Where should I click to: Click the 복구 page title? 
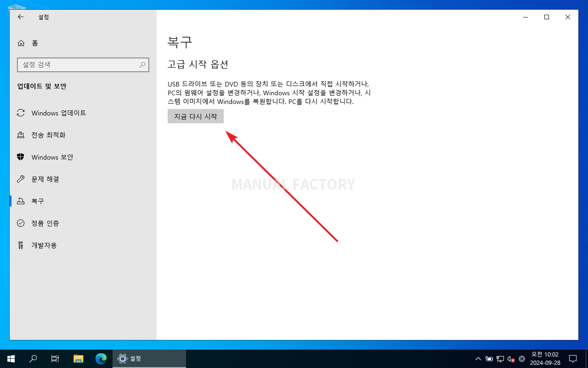pyautogui.click(x=180, y=42)
